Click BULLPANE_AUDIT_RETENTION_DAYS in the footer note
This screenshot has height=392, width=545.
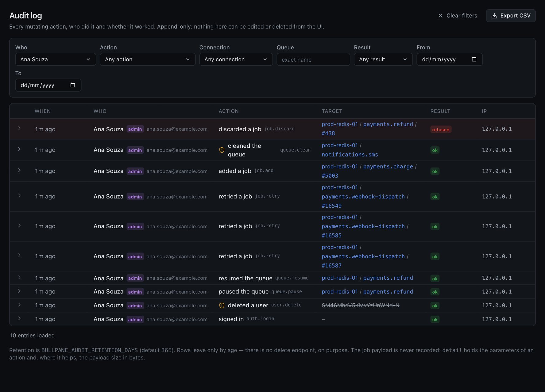point(90,350)
